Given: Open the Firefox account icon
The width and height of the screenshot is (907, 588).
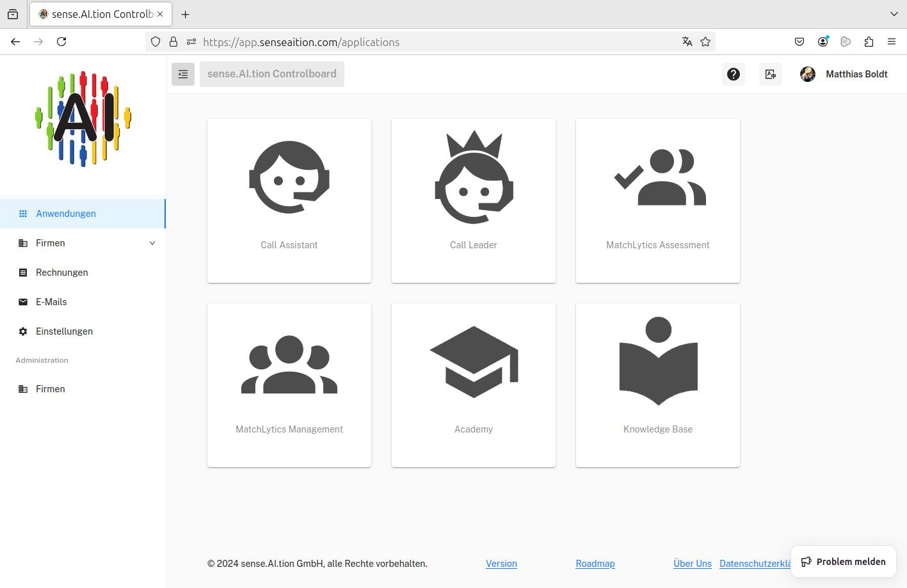Looking at the screenshot, I should (823, 42).
